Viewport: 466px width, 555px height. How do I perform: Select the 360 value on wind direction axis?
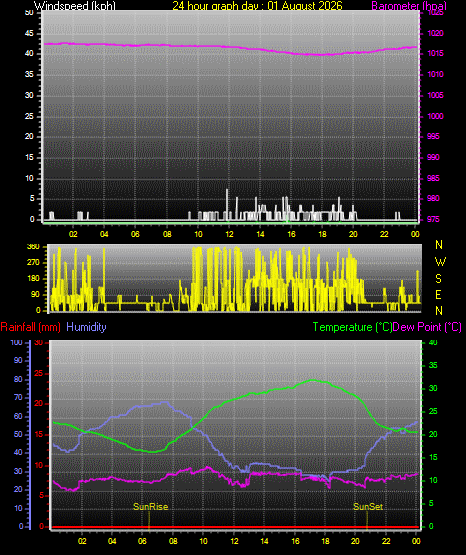[x=33, y=247]
